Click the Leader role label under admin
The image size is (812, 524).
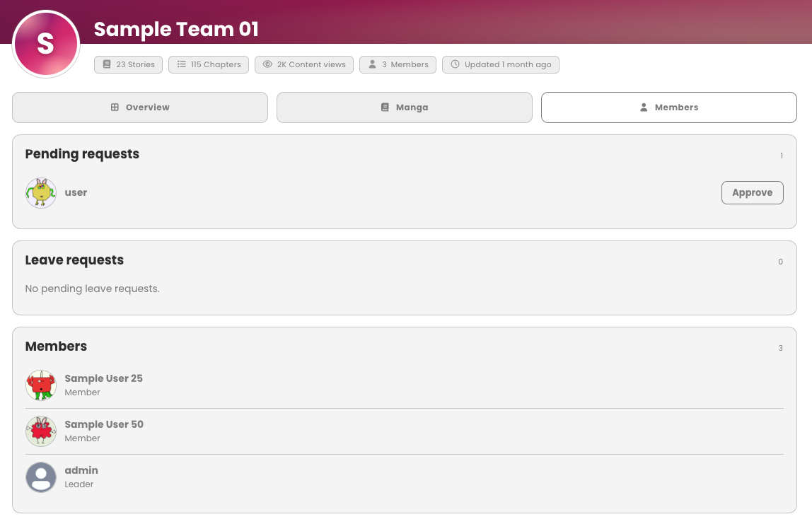79,484
